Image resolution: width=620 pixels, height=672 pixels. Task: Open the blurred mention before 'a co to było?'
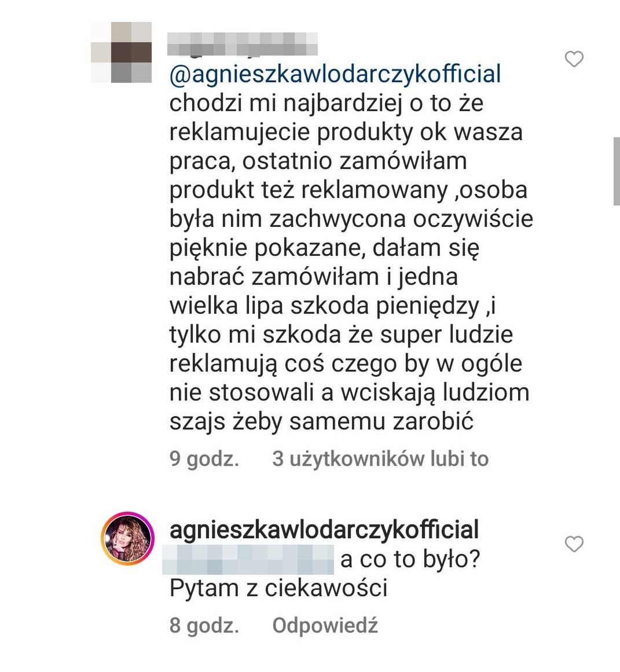[x=248, y=560]
